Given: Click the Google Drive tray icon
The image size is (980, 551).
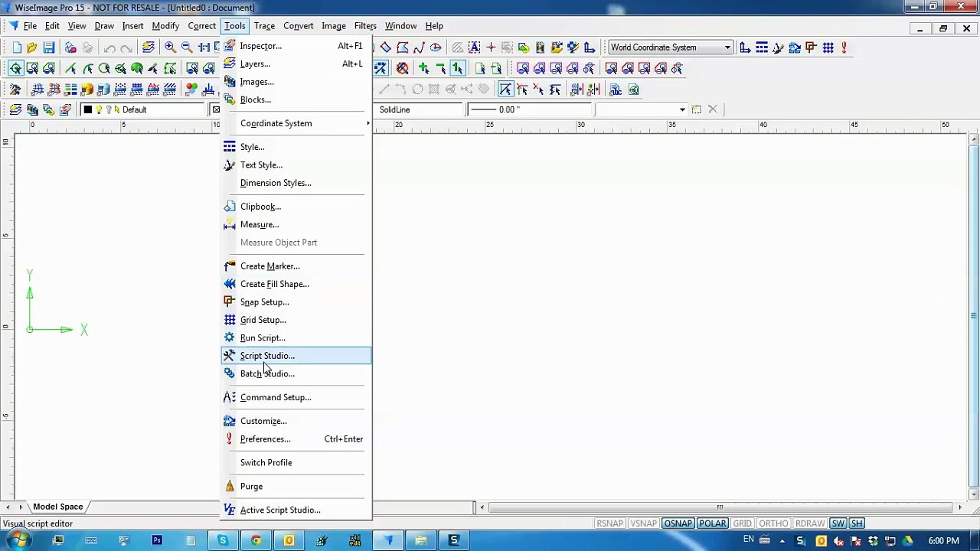Looking at the screenshot, I should point(907,541).
